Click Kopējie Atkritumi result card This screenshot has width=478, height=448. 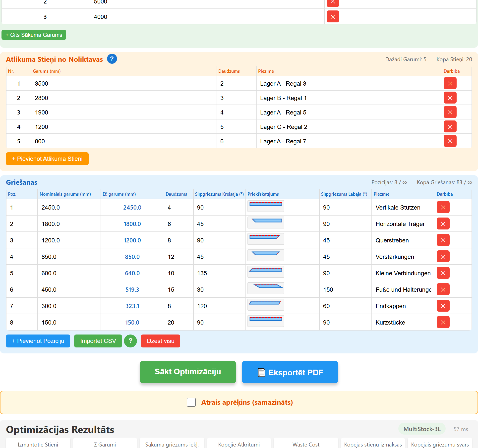(x=239, y=443)
